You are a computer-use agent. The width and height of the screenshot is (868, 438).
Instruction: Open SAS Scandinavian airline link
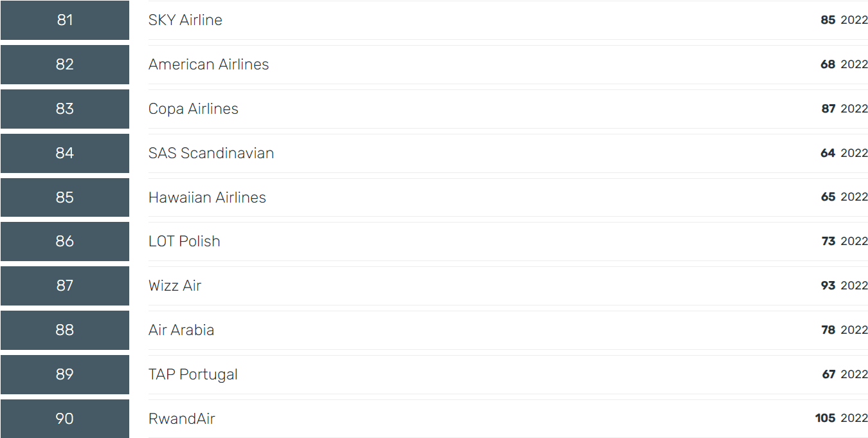click(x=211, y=153)
